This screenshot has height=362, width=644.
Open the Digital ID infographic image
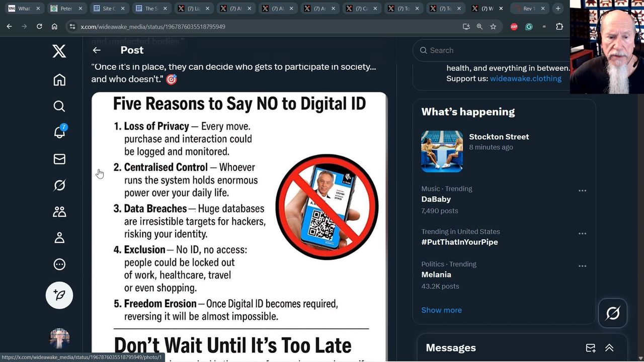239,226
